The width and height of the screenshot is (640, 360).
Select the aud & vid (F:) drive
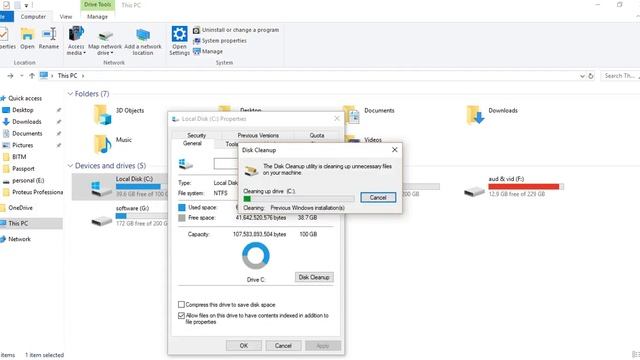click(514, 187)
